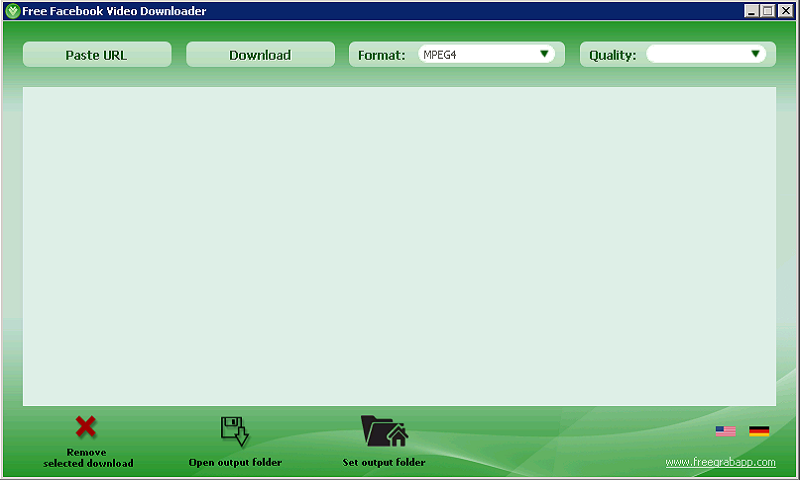Image resolution: width=800 pixels, height=480 pixels.
Task: Switch language with the US flag
Action: click(x=725, y=431)
